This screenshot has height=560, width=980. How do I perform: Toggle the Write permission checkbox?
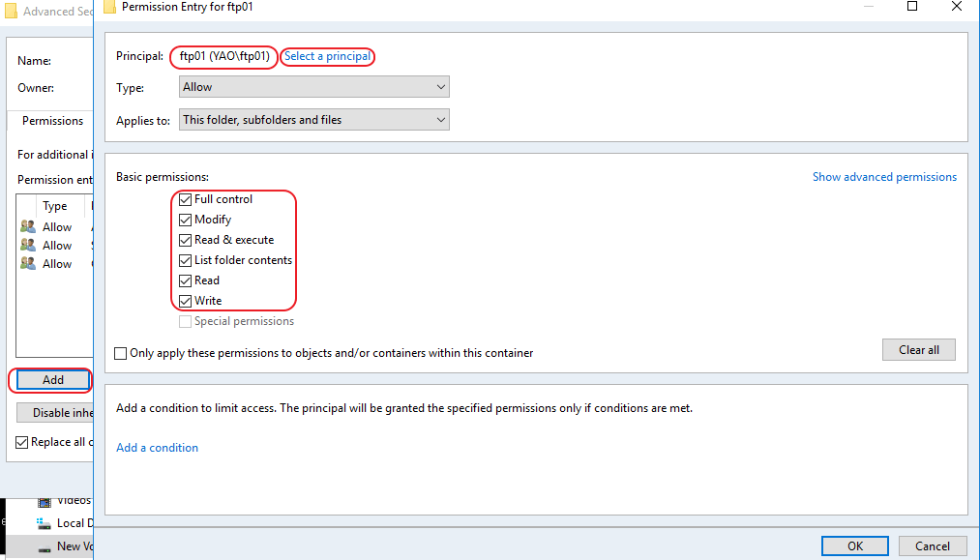pyautogui.click(x=185, y=301)
